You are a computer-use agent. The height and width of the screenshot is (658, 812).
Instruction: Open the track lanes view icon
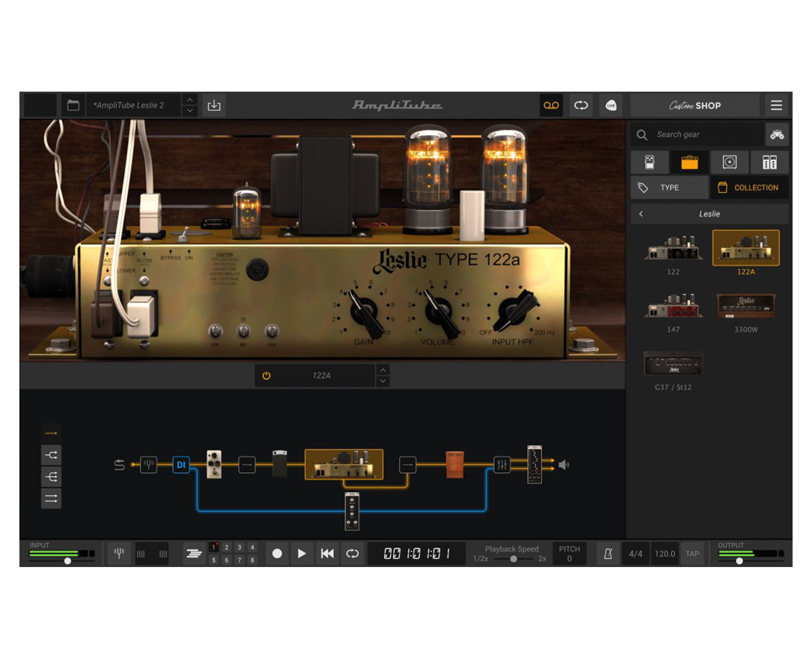coord(194,554)
